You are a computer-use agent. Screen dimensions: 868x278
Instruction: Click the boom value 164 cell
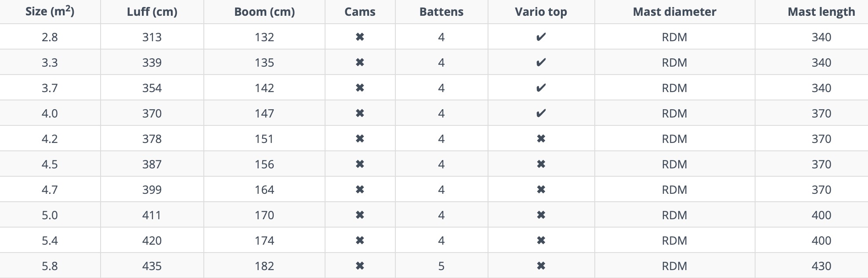pyautogui.click(x=264, y=189)
